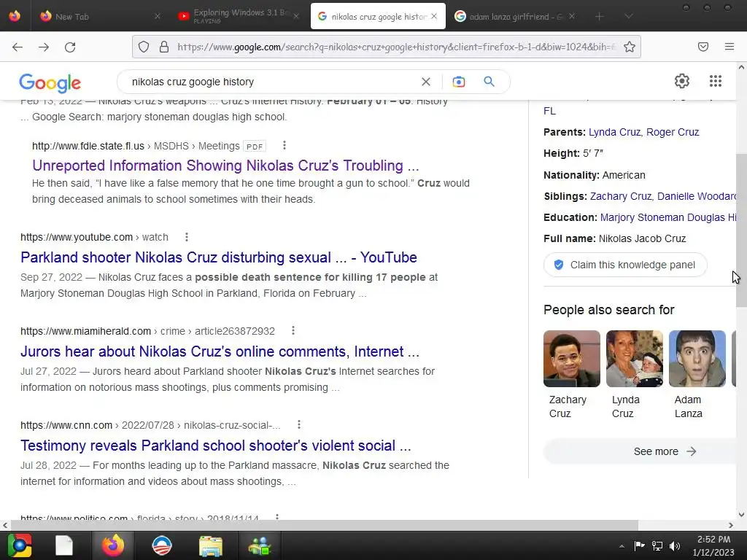Viewport: 747px width, 560px height.
Task: Open Unreported Information Showing Nikolas Cruz's Troubling result
Action: click(x=225, y=166)
